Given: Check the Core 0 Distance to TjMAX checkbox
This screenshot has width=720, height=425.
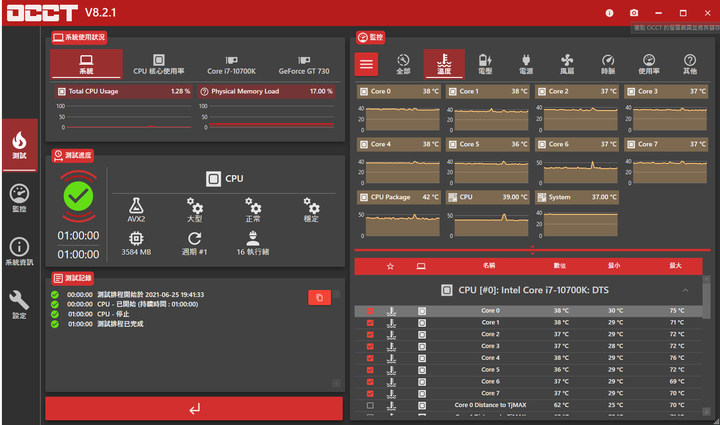Looking at the screenshot, I should [x=370, y=405].
